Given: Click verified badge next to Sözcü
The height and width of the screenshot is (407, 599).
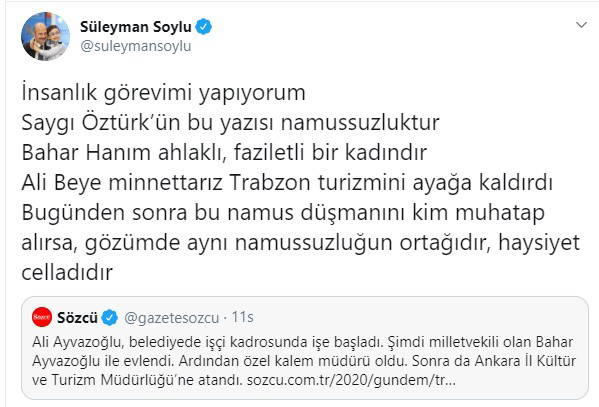Looking at the screenshot, I should pos(110,318).
